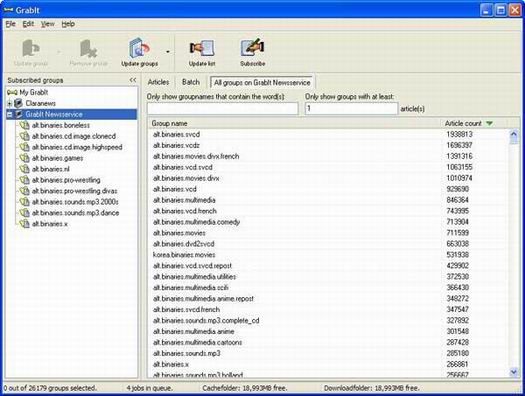
Task: Click '4 jobs in queue' in status bar
Action: tap(149, 388)
